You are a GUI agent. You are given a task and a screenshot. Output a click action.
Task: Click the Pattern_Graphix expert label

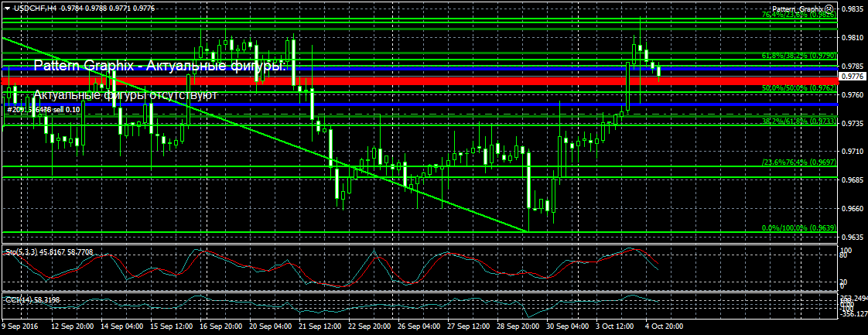coord(797,9)
